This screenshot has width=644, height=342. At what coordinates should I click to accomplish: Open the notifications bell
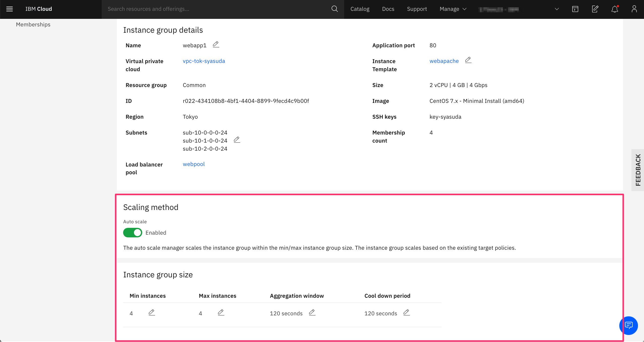[x=615, y=9]
